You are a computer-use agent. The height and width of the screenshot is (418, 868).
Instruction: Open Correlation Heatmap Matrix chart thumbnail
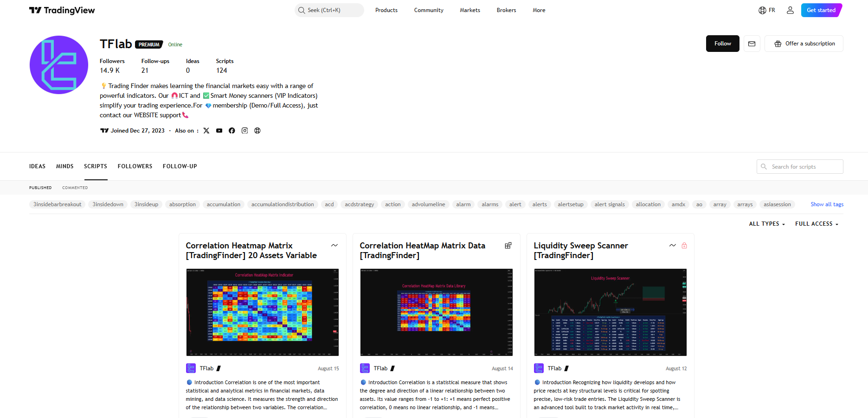(263, 312)
